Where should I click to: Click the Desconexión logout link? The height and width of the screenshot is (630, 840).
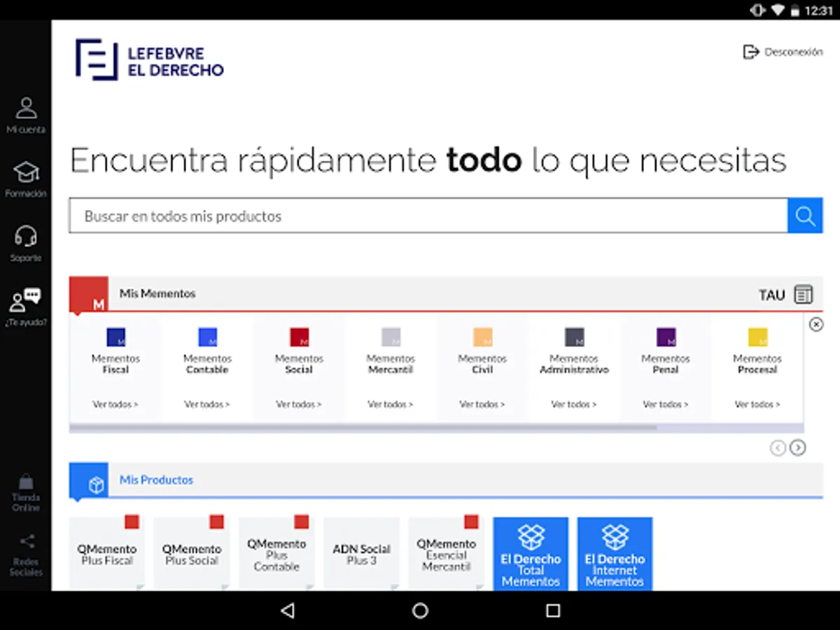783,52
